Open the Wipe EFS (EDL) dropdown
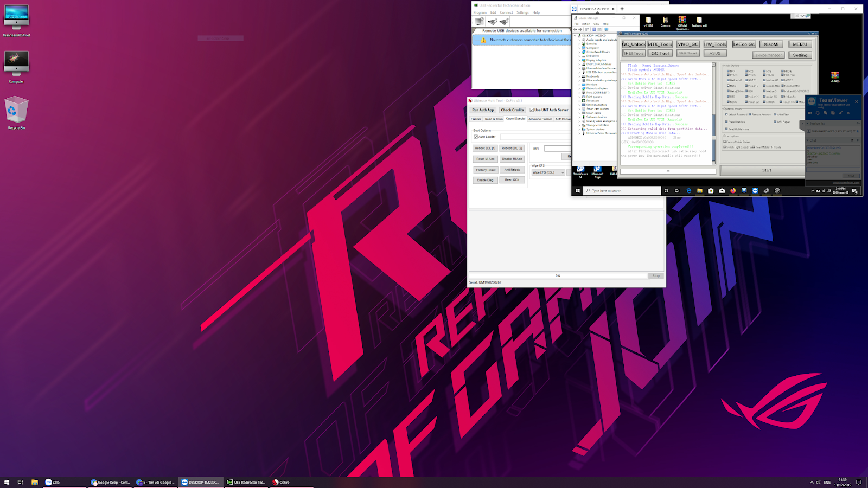Image resolution: width=868 pixels, height=488 pixels. [x=548, y=172]
